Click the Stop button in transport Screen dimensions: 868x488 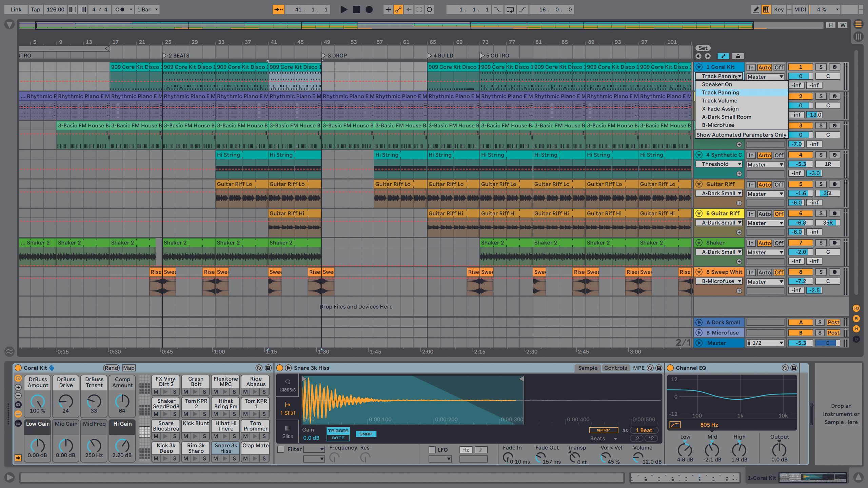pyautogui.click(x=356, y=9)
